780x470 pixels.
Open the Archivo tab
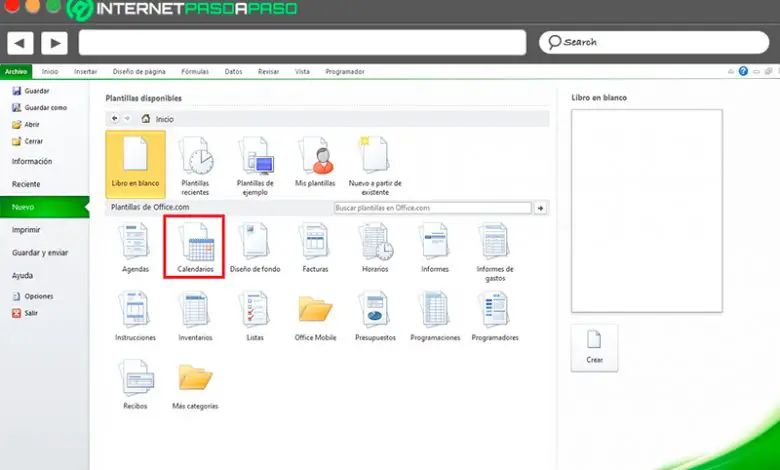(x=16, y=72)
